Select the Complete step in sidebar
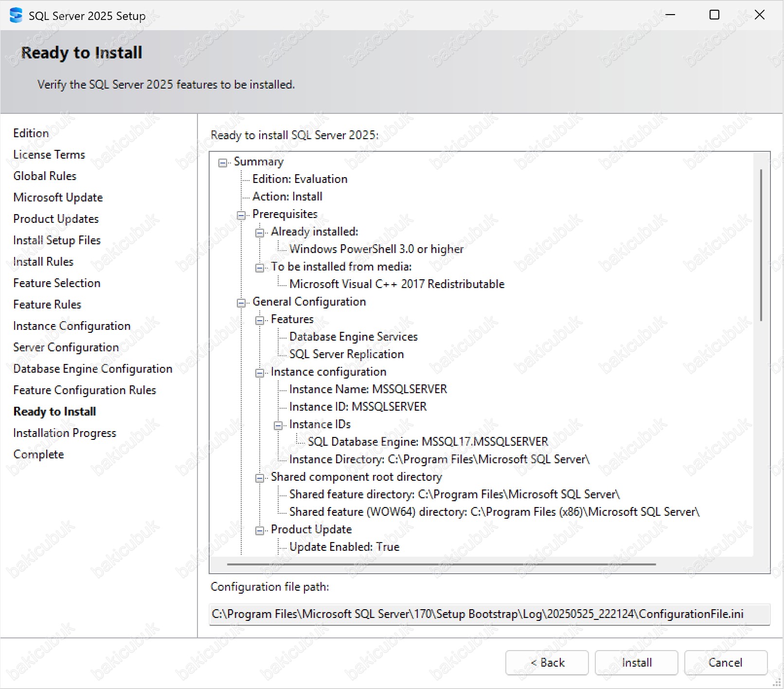The image size is (784, 689). coord(38,454)
